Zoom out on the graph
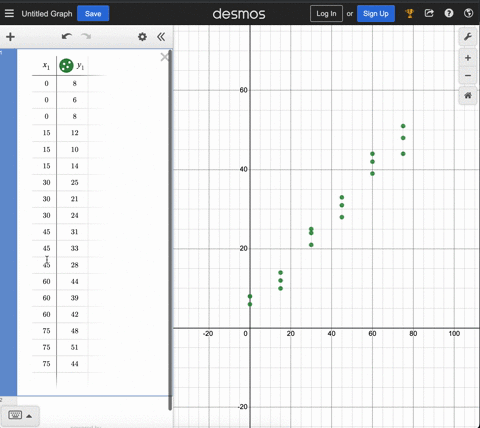This screenshot has width=480, height=428. coord(468,75)
